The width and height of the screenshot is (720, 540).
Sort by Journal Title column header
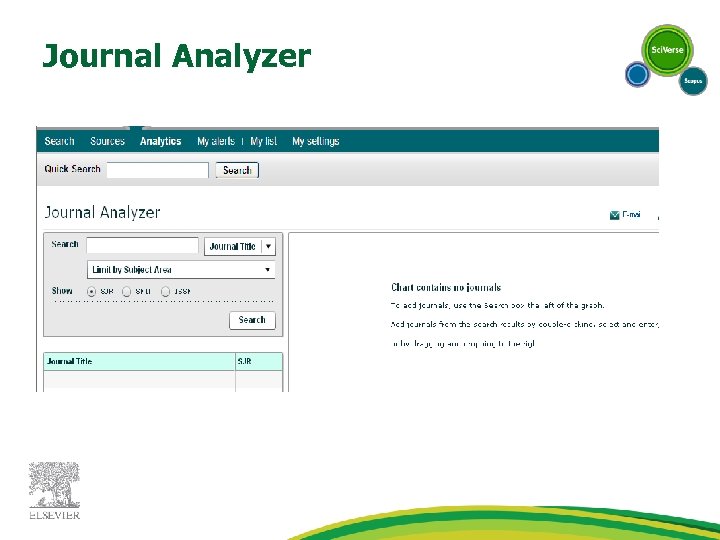coord(139,361)
